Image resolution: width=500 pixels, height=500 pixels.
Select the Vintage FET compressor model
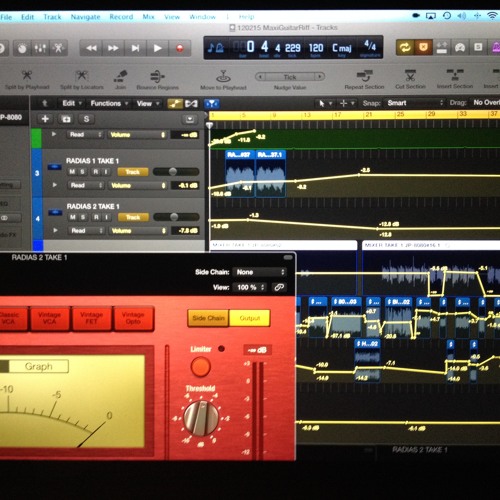91,319
